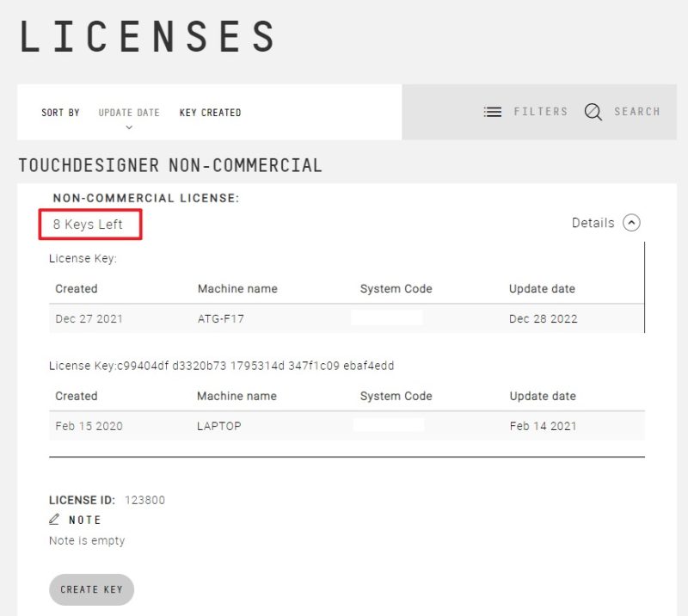Click created date Feb 15 2020
Screen dimensions: 688x616
tap(89, 426)
